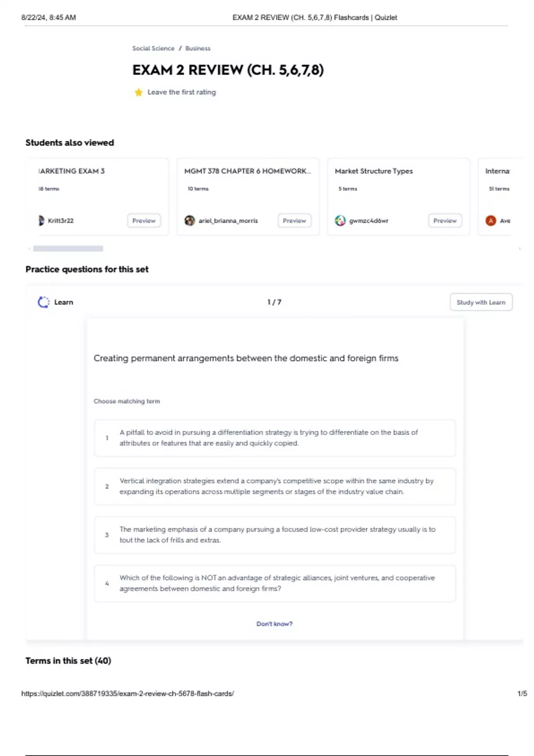Preview the MGMT 378 Chapter 6 Homework set
The height and width of the screenshot is (756, 534).
294,221
